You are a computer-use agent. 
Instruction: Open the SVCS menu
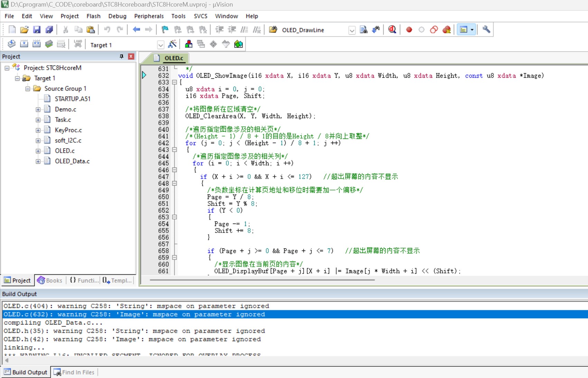200,16
